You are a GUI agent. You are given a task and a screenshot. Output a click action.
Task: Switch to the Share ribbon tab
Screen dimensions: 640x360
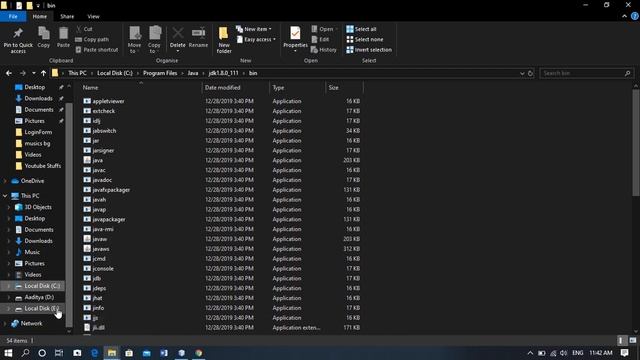pyautogui.click(x=67, y=16)
